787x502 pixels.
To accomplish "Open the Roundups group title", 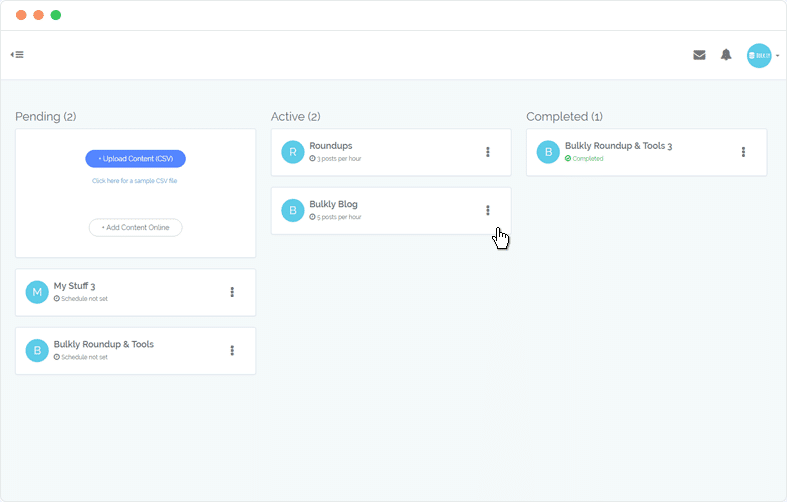I will [x=331, y=146].
